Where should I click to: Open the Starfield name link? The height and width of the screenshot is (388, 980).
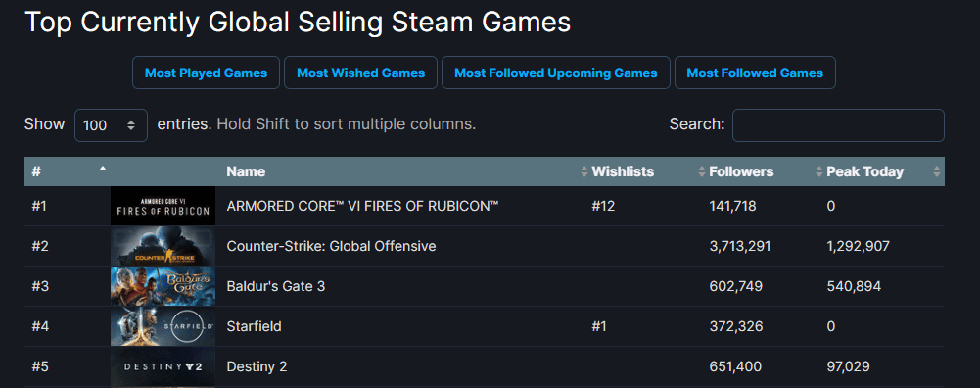pyautogui.click(x=254, y=326)
